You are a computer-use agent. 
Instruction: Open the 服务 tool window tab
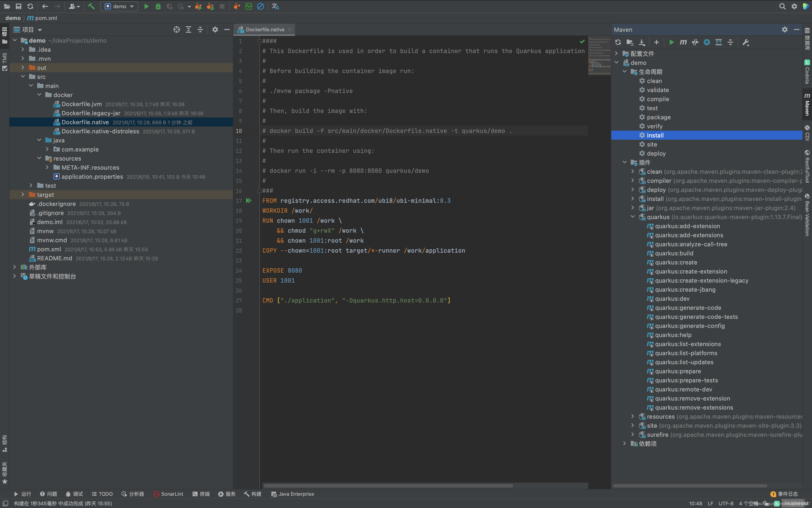point(227,494)
